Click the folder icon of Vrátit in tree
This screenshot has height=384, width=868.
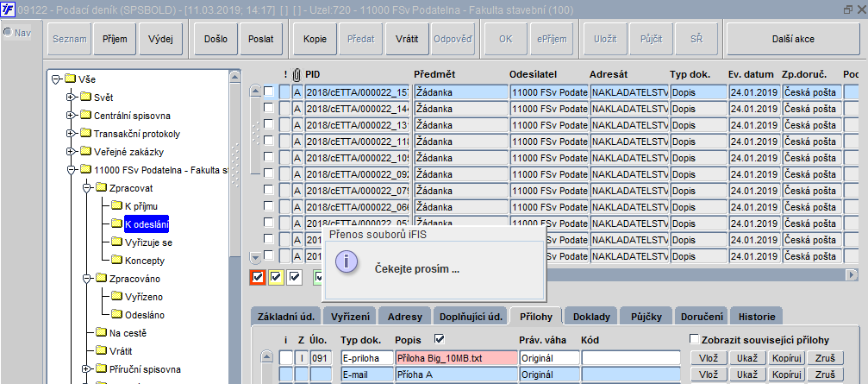click(101, 350)
